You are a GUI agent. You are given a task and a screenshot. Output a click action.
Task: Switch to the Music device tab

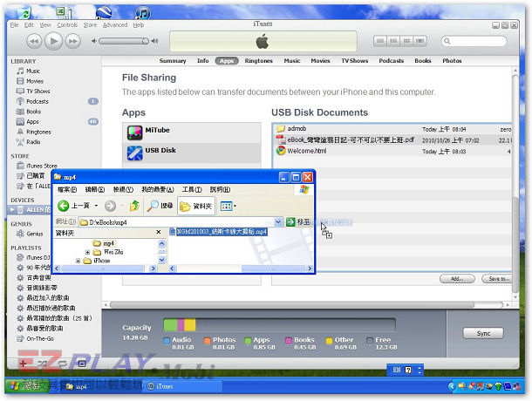tap(292, 61)
